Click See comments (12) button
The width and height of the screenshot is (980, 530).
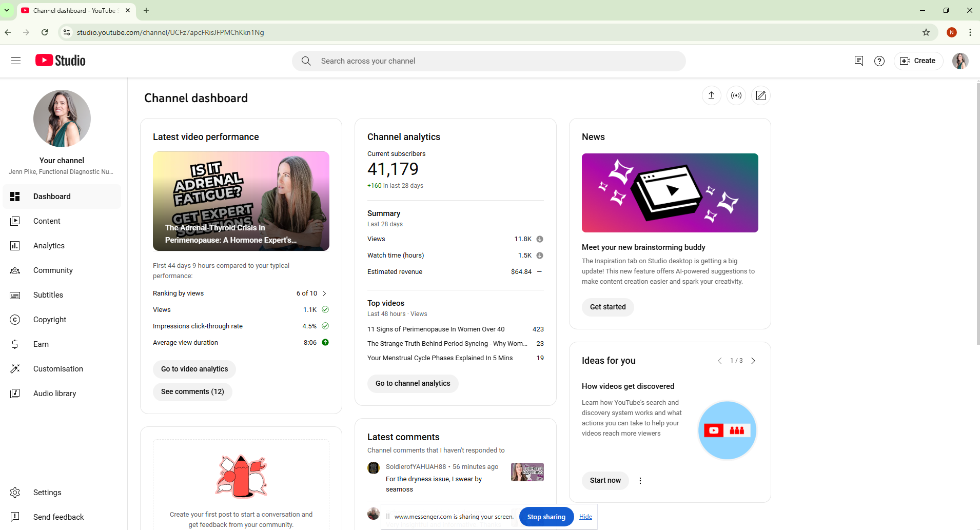click(x=192, y=391)
